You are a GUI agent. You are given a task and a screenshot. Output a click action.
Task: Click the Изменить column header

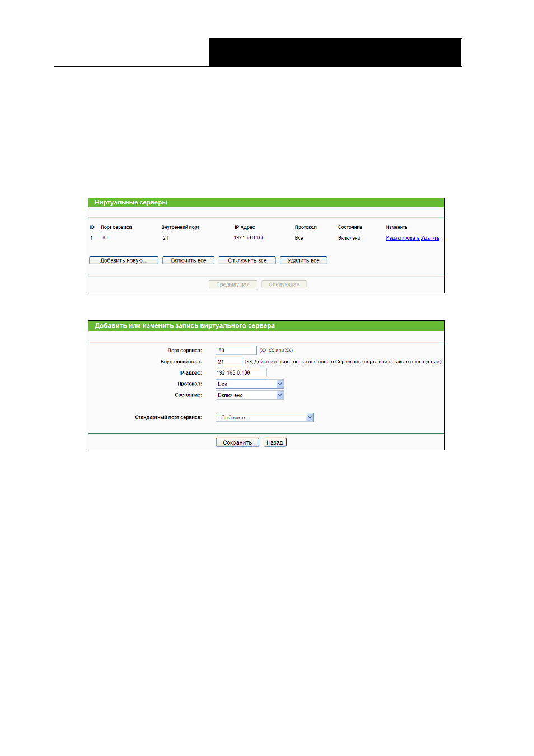(x=397, y=227)
